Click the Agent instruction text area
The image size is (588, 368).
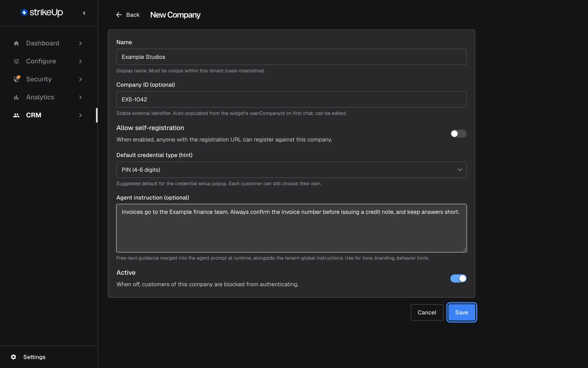291,228
